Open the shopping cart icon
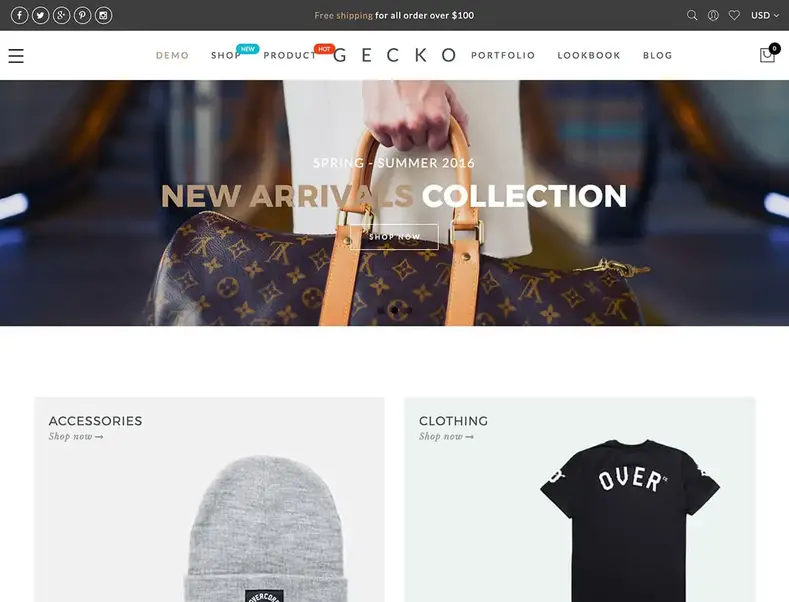789x602 pixels. click(x=767, y=54)
